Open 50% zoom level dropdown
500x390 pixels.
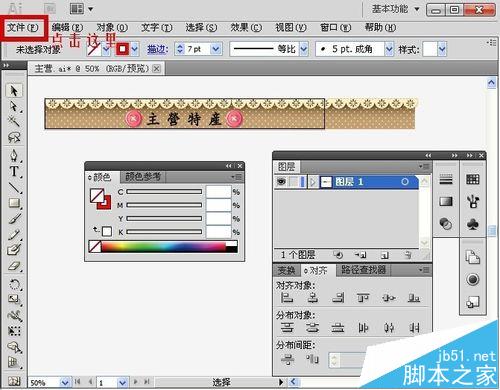click(x=65, y=382)
